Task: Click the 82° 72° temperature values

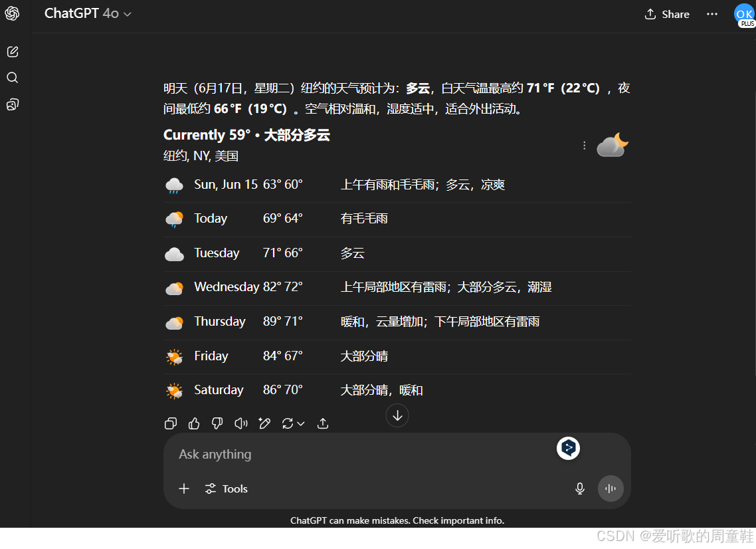Action: pos(282,286)
